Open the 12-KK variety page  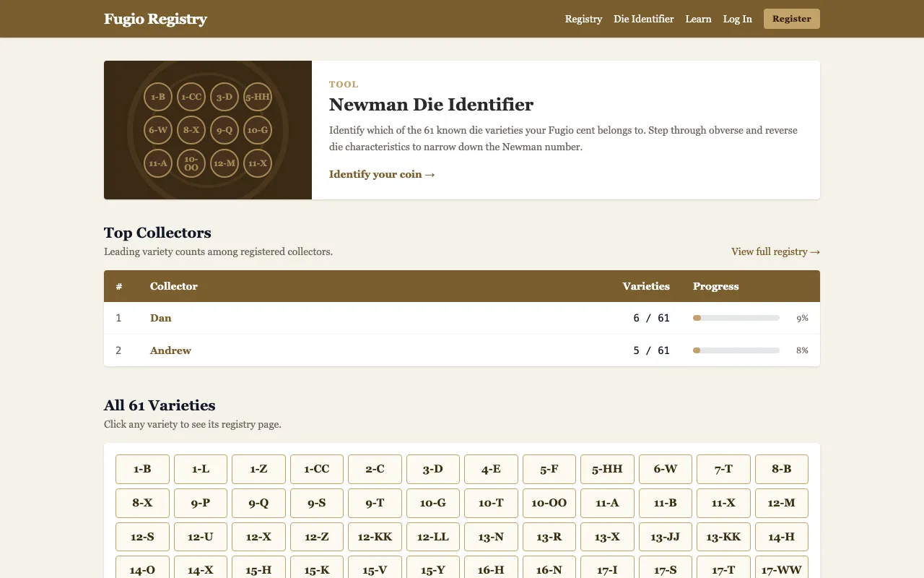[x=375, y=537]
